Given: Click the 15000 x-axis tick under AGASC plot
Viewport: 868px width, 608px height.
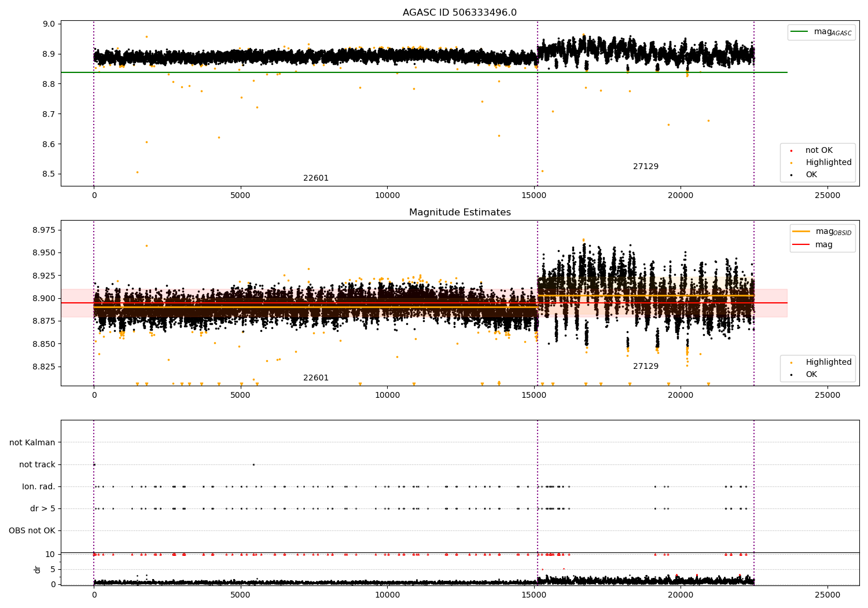Looking at the screenshot, I should point(534,196).
